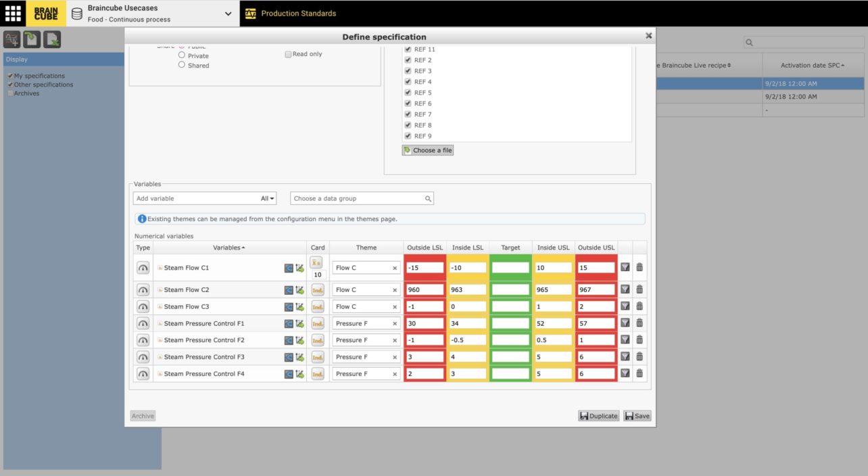Click the Duplicate button
The image size is (868, 476).
[598, 416]
